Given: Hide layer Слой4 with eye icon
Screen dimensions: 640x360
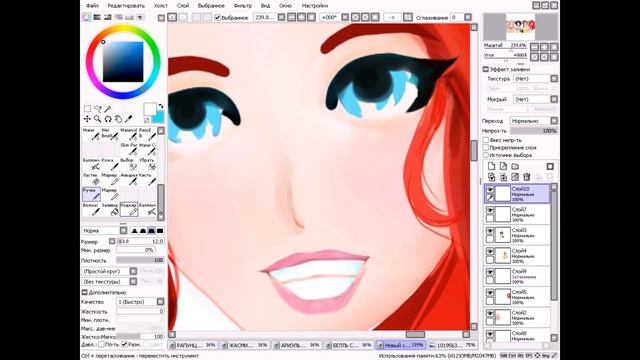Looking at the screenshot, I should [x=490, y=251].
